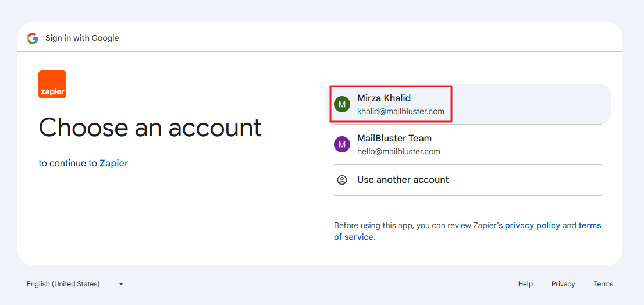This screenshot has width=644, height=305.
Task: Click the Use another account text
Action: click(x=403, y=180)
